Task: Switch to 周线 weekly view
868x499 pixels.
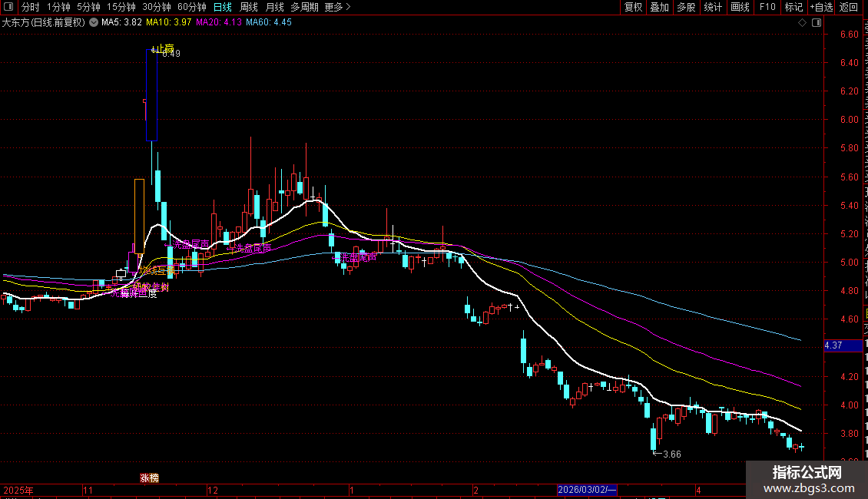Action: pyautogui.click(x=249, y=7)
